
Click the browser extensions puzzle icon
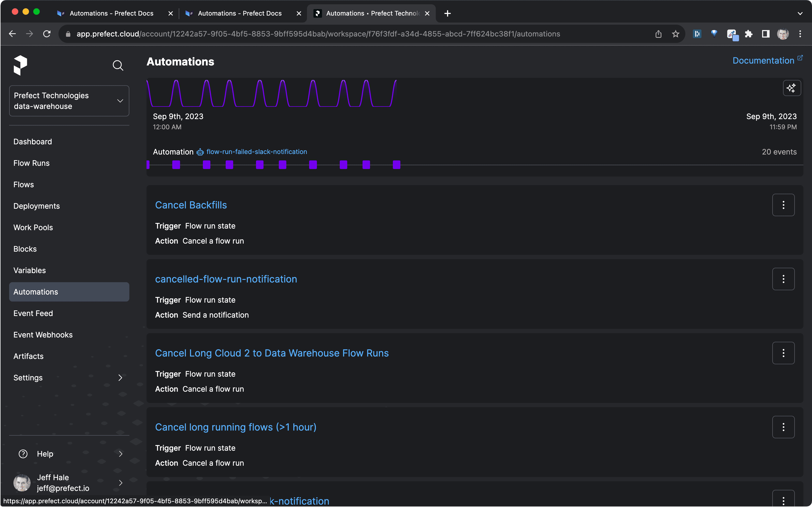pyautogui.click(x=749, y=34)
